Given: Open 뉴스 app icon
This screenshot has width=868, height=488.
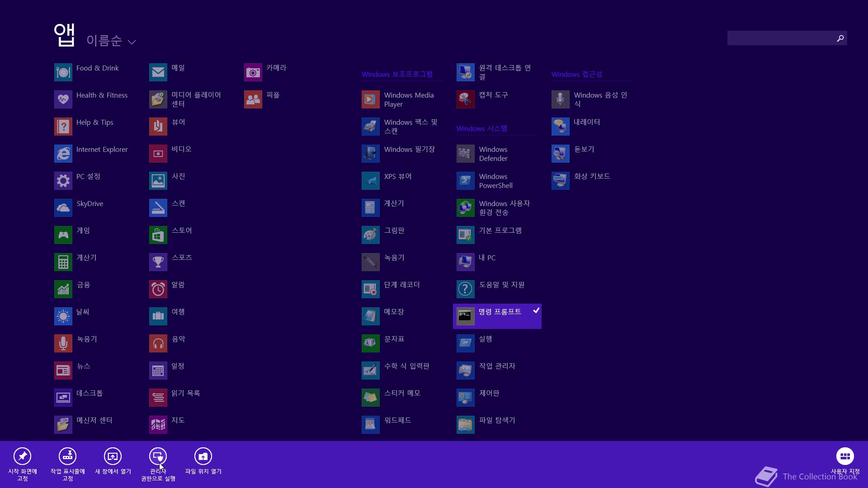Looking at the screenshot, I should pyautogui.click(x=63, y=371).
